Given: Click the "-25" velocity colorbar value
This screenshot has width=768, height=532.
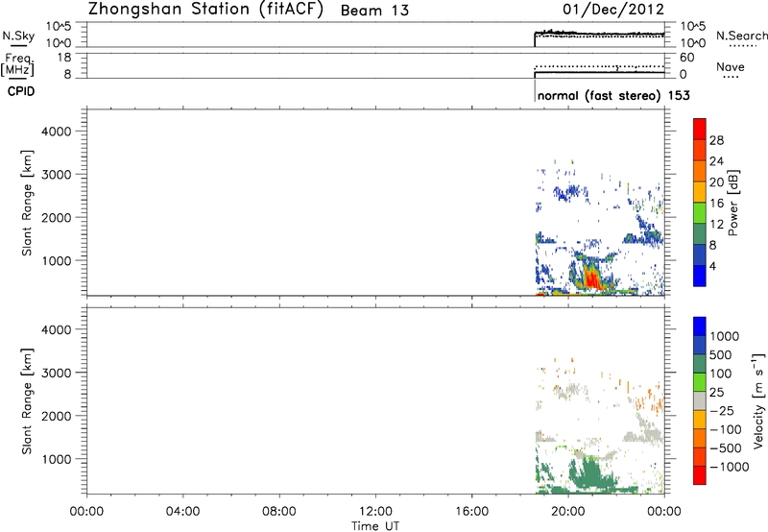Looking at the screenshot, I should point(722,411).
